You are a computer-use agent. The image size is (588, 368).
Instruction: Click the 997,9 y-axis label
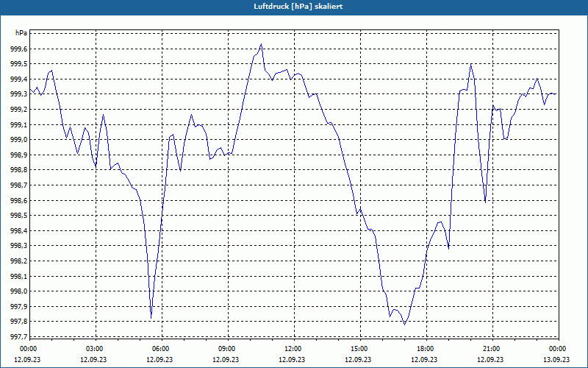19,306
